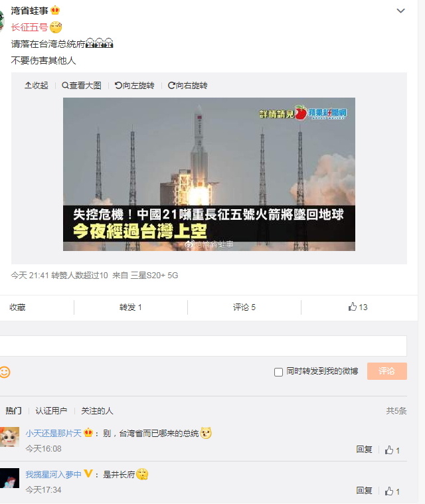Viewport: 425px width, 504px height.
Task: Switch to the 关注的人 comments tab
Action: 97,411
